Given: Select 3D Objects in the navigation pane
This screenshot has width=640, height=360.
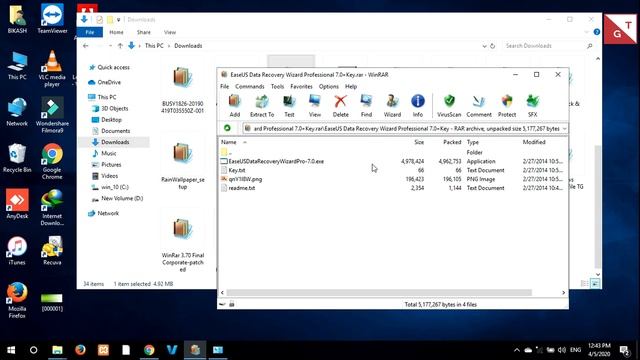Looking at the screenshot, I should click(110, 109).
